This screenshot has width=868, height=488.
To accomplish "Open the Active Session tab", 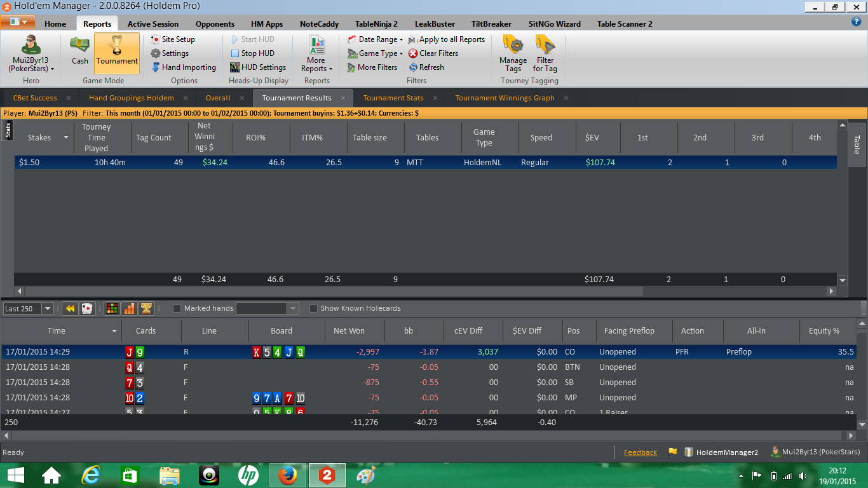I will [153, 24].
